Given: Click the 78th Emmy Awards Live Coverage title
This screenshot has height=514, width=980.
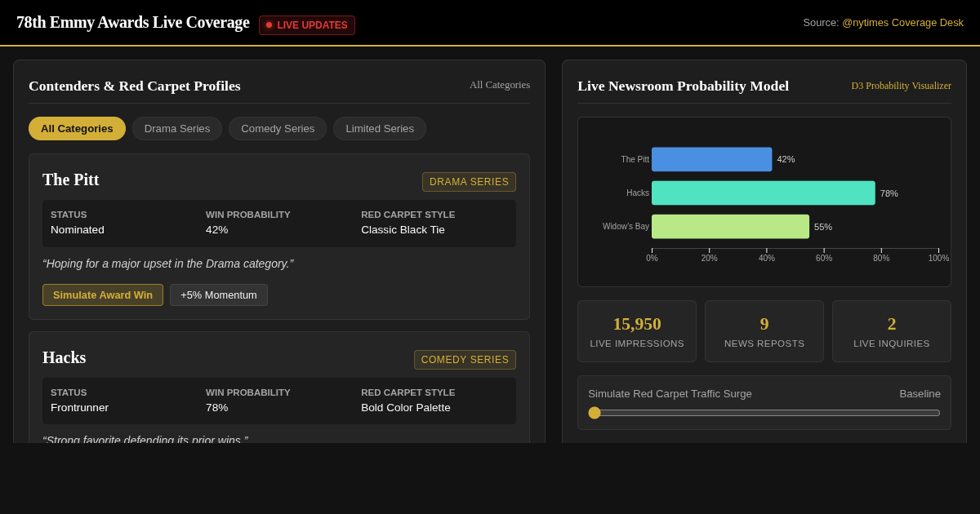Looking at the screenshot, I should click(x=133, y=22).
